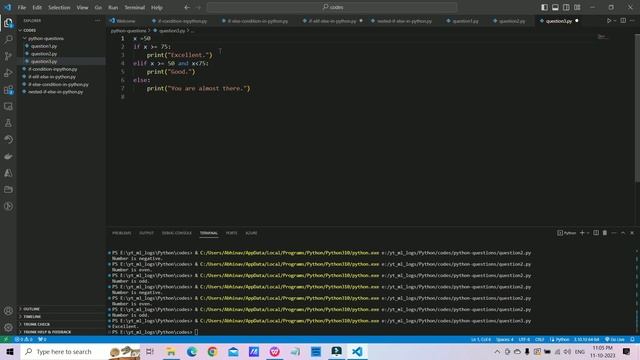The width and height of the screenshot is (640, 360).
Task: Maximize the terminal panel size
Action: click(x=623, y=233)
